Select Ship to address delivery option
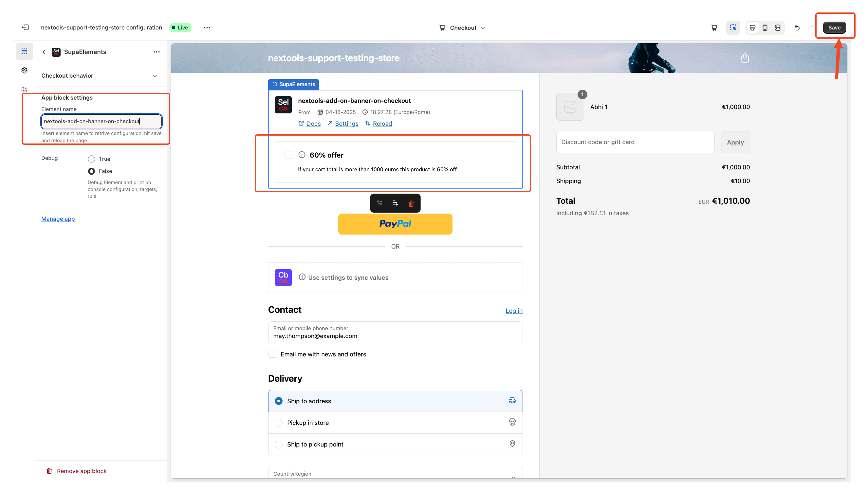Viewport: 868px width, 495px height. 395,401
